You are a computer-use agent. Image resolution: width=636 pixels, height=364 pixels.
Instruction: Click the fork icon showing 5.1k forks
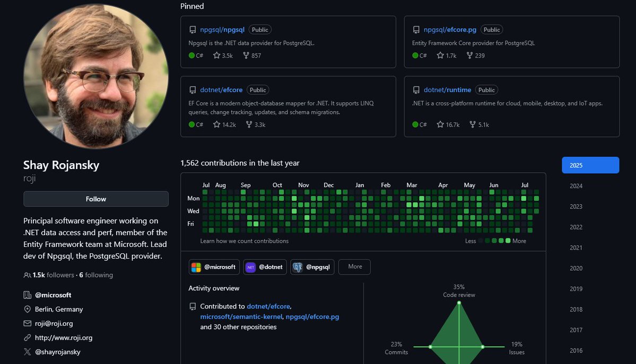(472, 125)
